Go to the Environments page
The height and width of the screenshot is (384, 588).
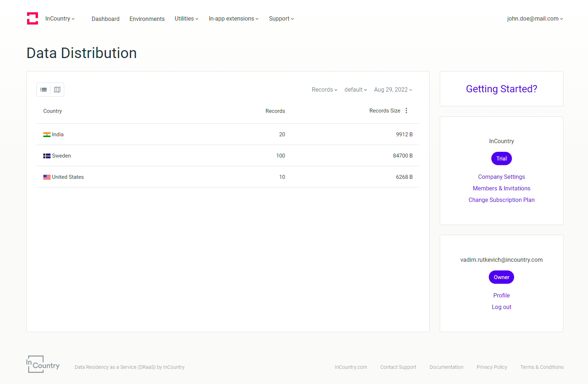click(147, 19)
